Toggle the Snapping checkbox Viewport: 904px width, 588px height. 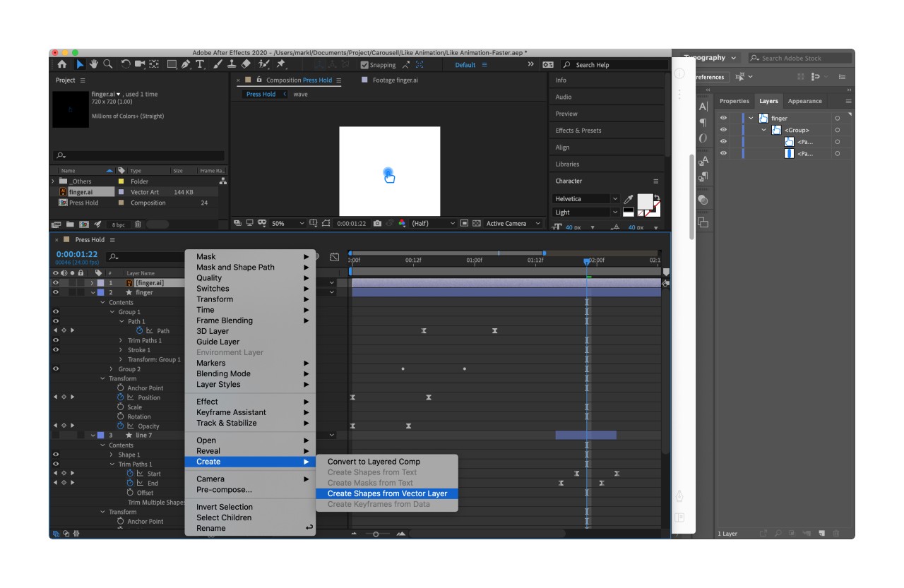(365, 65)
